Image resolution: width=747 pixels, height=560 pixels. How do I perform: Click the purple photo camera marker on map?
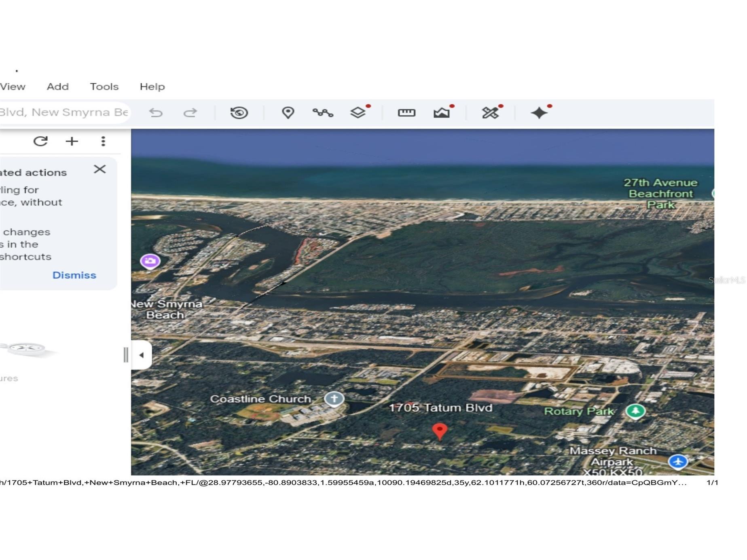pos(150,261)
